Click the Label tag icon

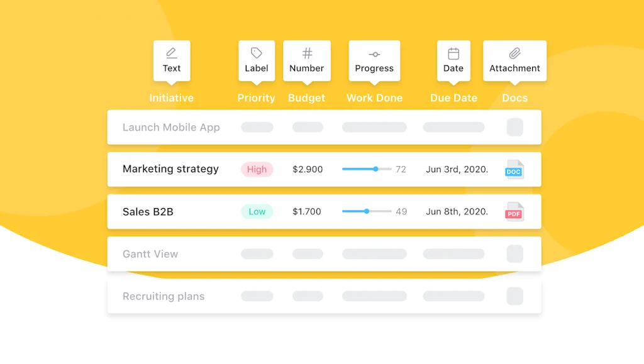[257, 53]
